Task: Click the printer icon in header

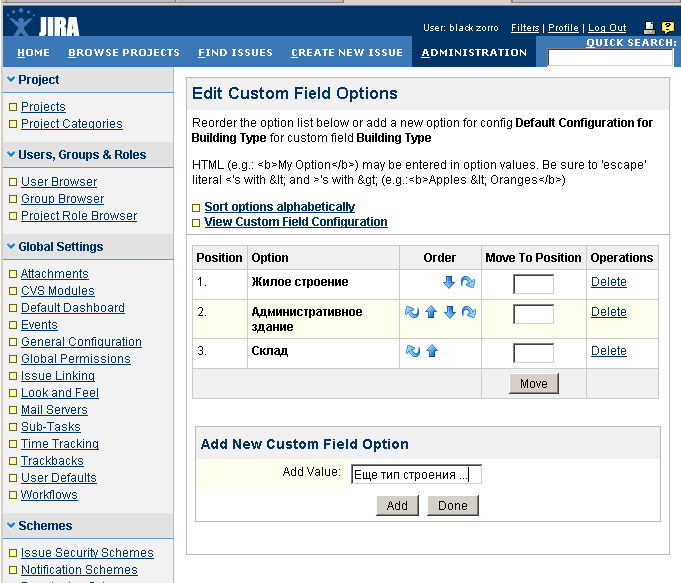Action: pyautogui.click(x=649, y=28)
